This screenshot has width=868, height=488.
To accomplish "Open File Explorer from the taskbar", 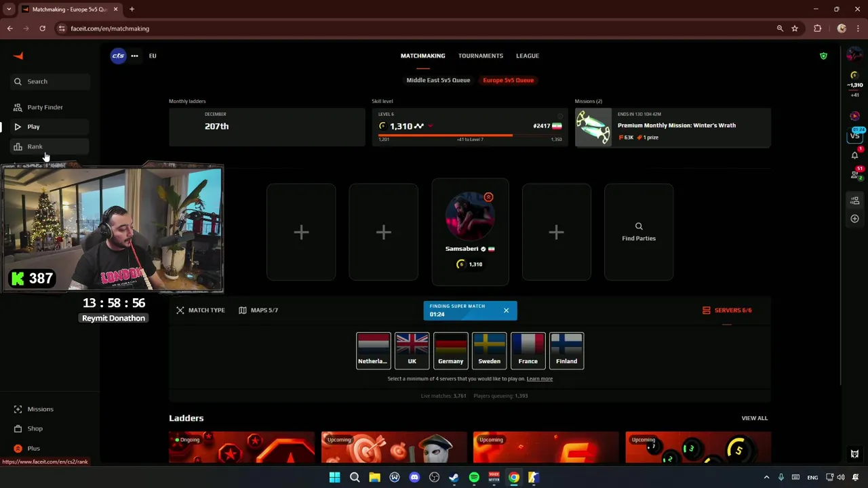I will [x=374, y=477].
